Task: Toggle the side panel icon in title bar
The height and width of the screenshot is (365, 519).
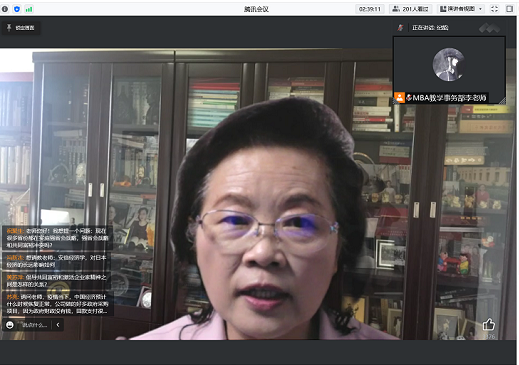Action: [510, 9]
